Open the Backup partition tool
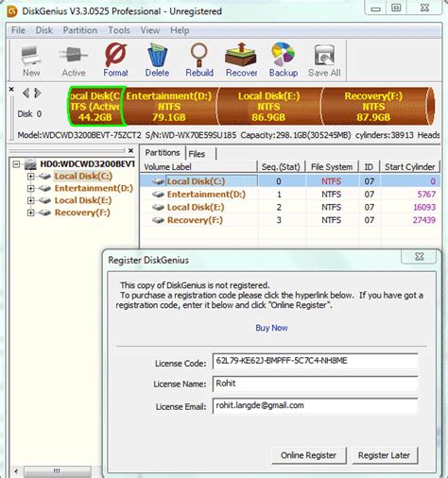 (x=284, y=60)
